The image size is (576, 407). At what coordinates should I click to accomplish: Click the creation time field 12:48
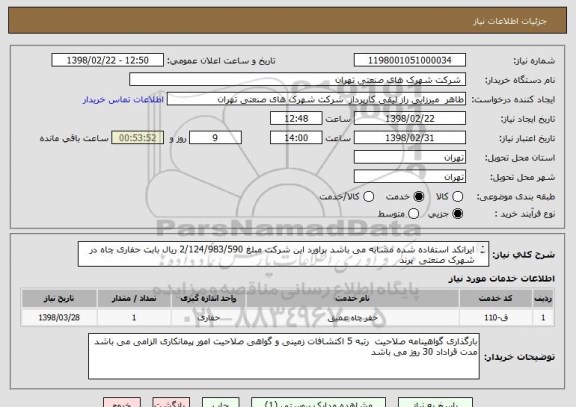click(296, 119)
